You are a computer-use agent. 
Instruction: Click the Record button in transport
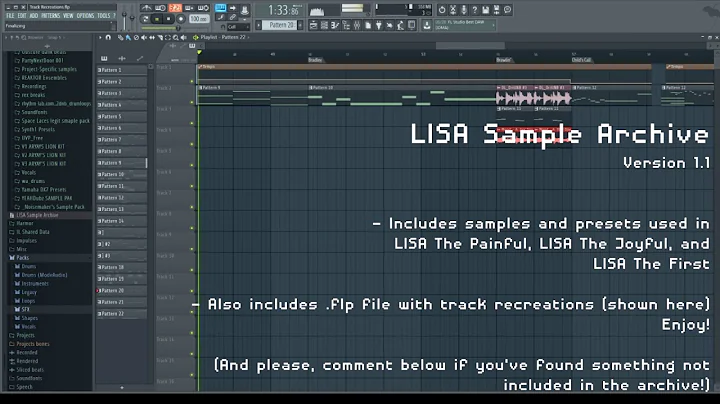[180, 19]
